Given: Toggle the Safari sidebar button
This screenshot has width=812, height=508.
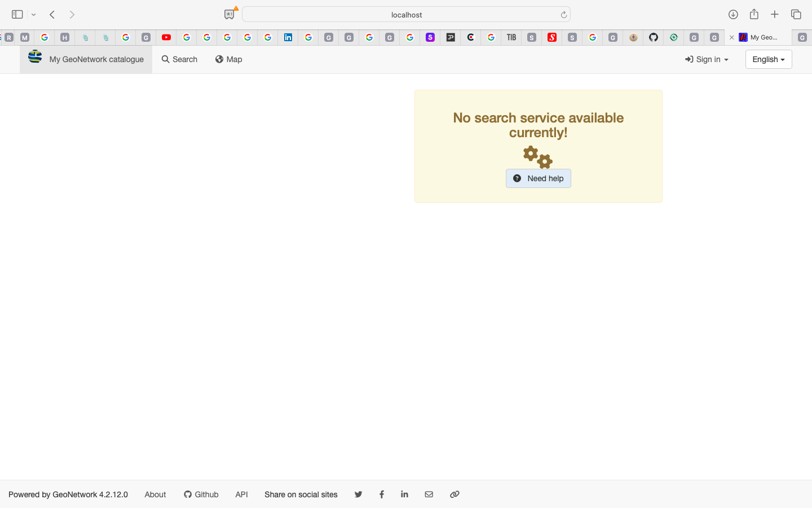Looking at the screenshot, I should click(x=17, y=15).
